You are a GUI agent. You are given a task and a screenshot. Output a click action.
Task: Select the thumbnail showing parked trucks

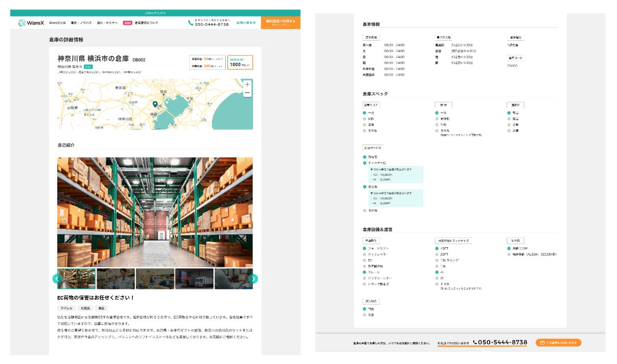coord(194,279)
